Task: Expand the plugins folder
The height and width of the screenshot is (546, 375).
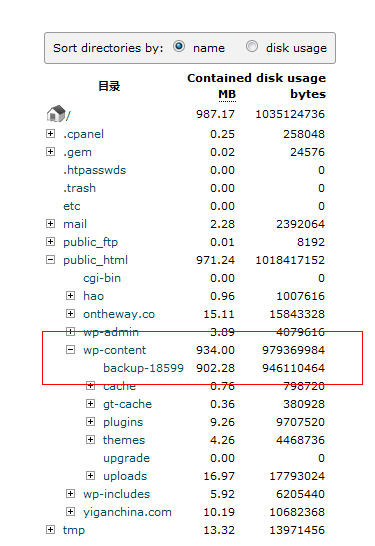Action: pyautogui.click(x=91, y=422)
